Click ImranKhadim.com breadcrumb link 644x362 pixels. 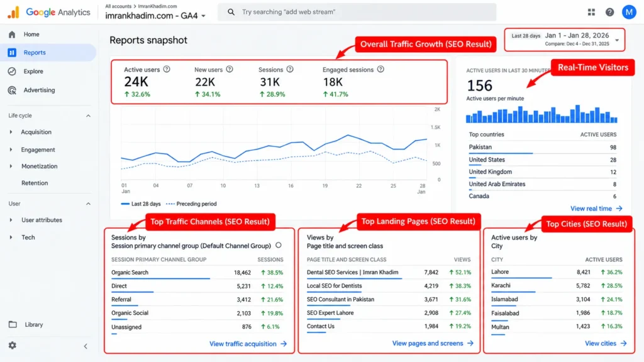click(x=157, y=6)
